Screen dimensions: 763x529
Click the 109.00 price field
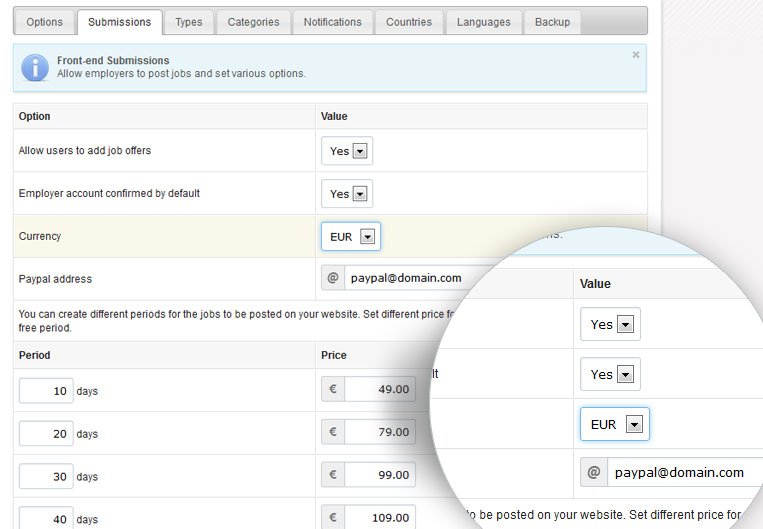coord(380,517)
